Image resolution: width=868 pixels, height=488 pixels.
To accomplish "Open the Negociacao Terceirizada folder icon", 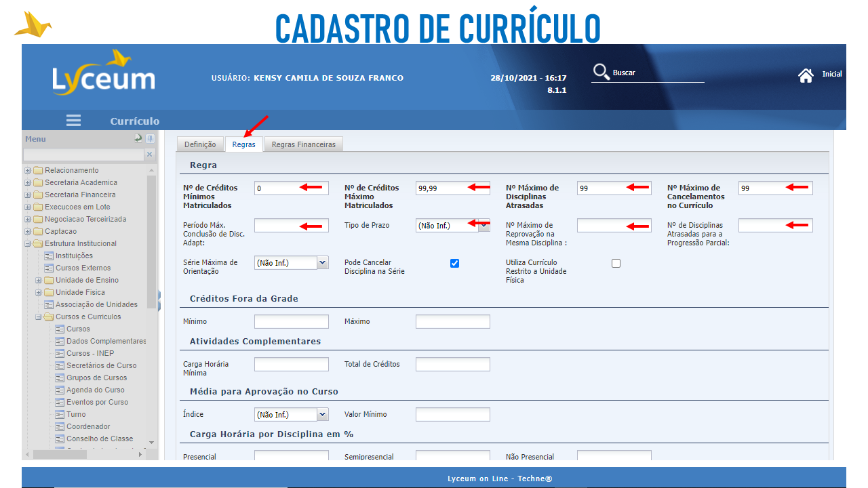I will [x=38, y=220].
